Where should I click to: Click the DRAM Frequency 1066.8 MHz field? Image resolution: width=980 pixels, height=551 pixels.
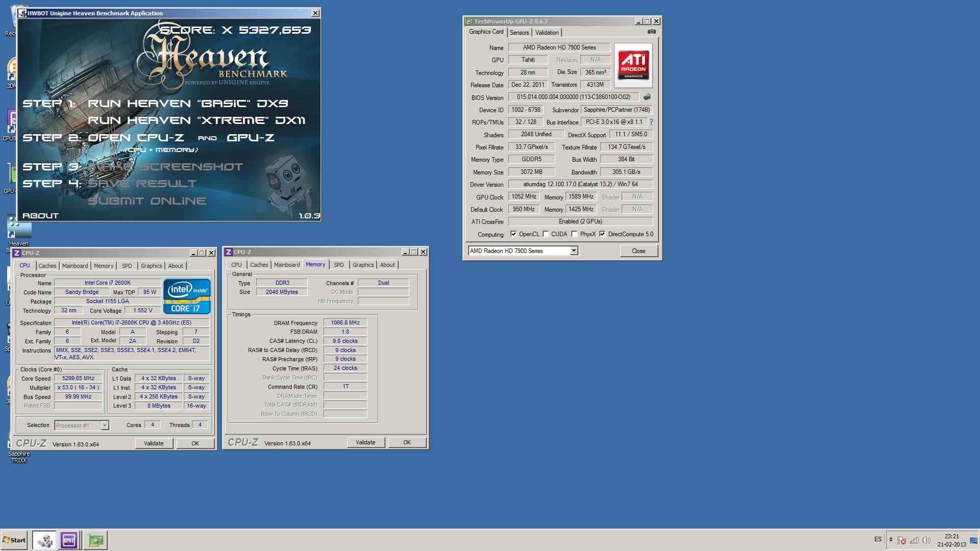coord(345,322)
